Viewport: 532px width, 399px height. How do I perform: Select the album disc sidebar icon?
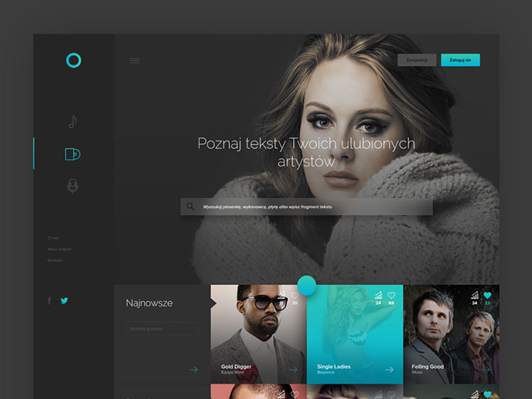click(72, 154)
